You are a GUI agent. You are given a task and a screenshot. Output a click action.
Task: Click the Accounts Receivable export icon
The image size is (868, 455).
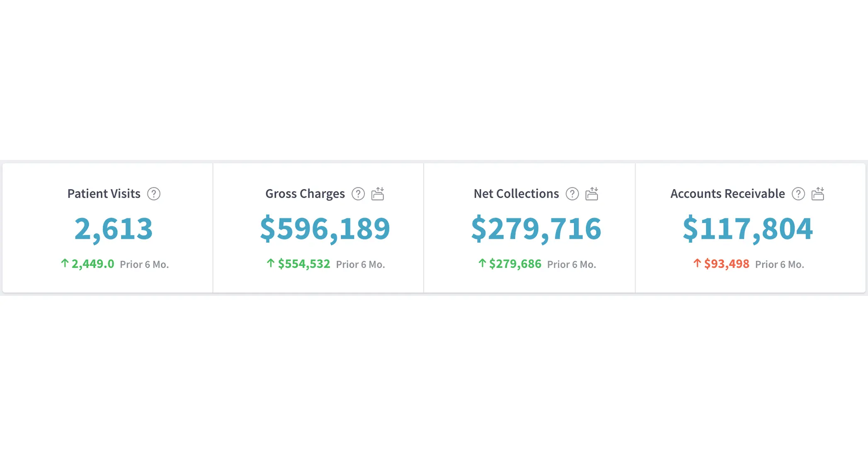tap(818, 194)
